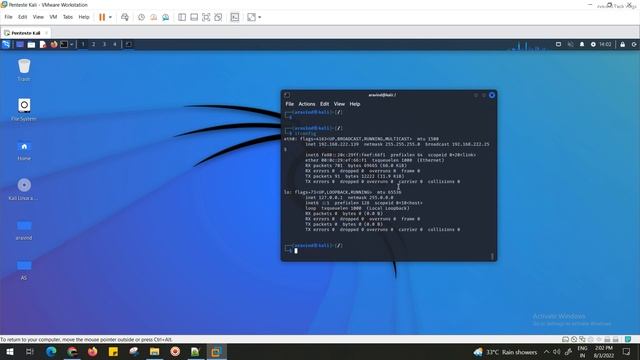Send Ctrl+Alt+Del to the VM
This screenshot has width=640, height=360.
(x=125, y=17)
